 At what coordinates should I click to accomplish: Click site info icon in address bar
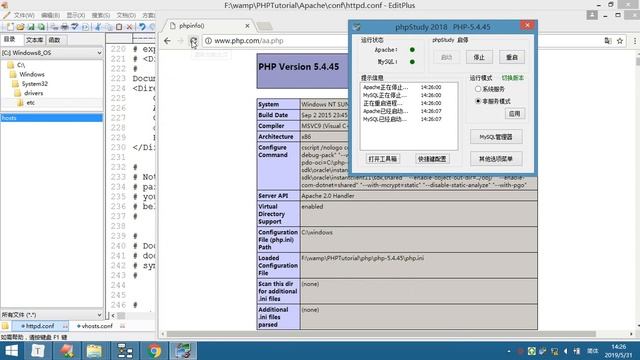[208, 41]
